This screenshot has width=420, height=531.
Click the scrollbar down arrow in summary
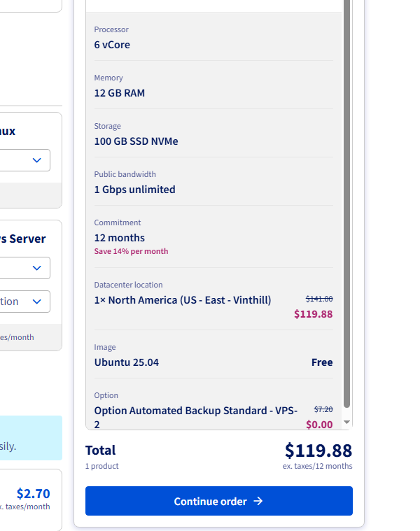[x=346, y=422]
